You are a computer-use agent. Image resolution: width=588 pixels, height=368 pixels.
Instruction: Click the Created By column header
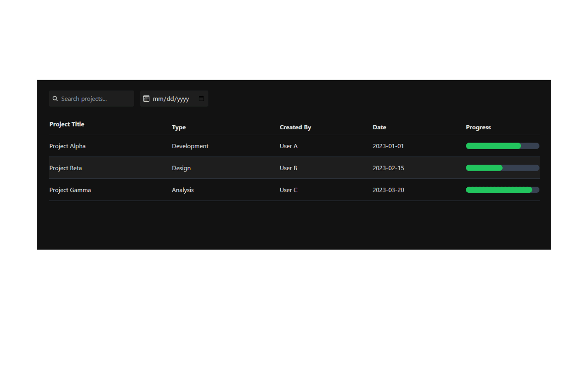click(x=295, y=127)
